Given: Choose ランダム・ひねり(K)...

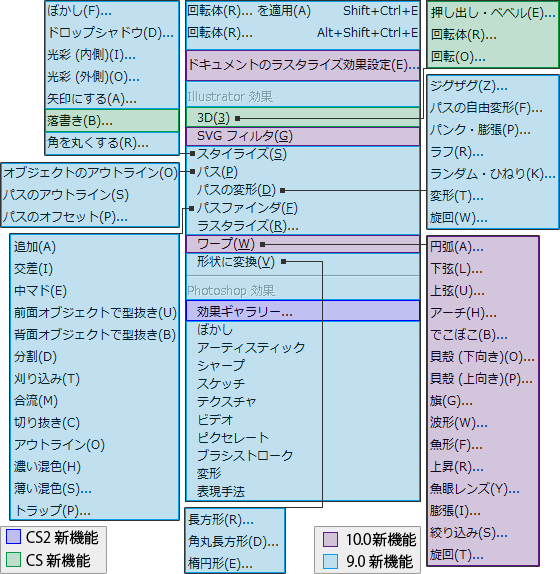Looking at the screenshot, I should click(493, 174).
